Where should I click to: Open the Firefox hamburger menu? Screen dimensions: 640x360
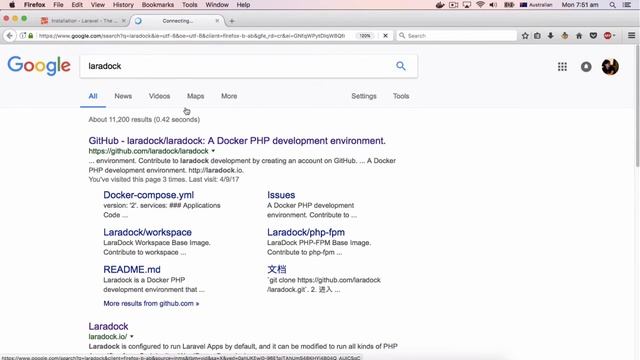click(x=631, y=36)
